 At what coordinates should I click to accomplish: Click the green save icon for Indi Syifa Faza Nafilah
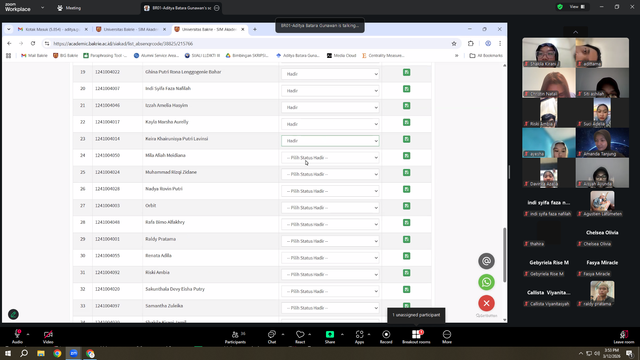click(407, 89)
